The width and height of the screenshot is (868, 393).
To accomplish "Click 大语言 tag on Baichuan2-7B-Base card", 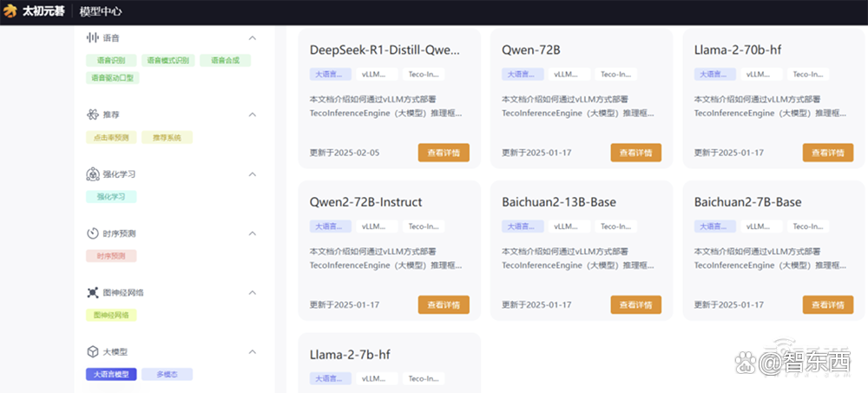I will point(715,226).
